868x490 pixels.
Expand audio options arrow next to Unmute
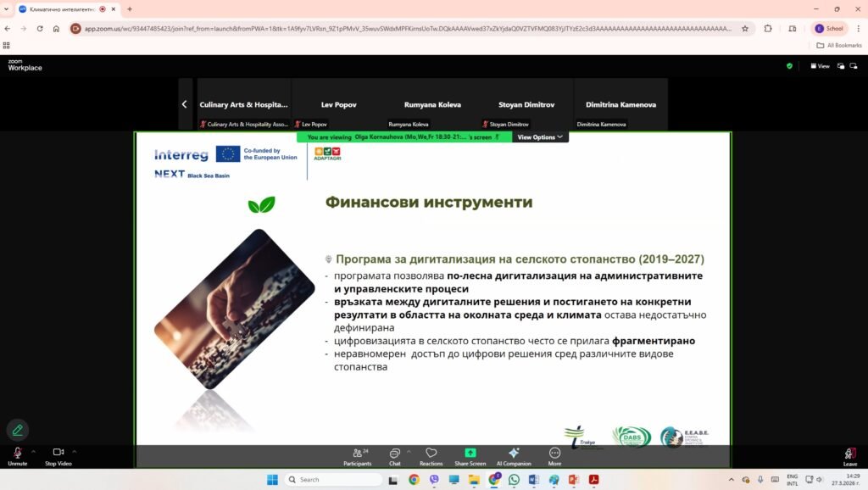click(34, 451)
